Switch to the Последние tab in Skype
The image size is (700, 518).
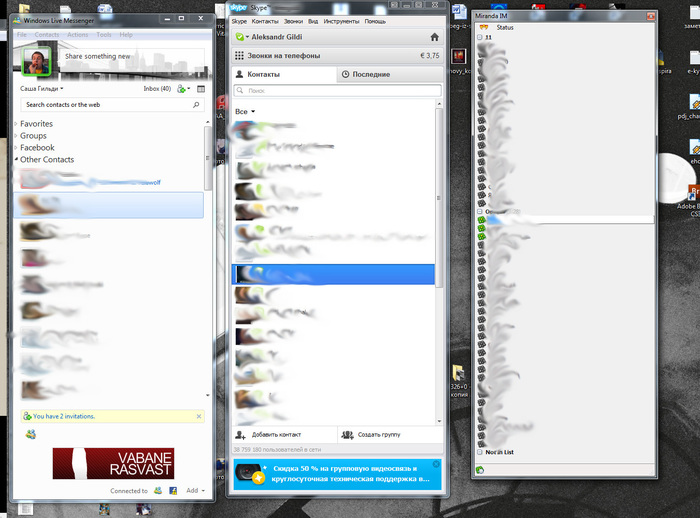390,74
